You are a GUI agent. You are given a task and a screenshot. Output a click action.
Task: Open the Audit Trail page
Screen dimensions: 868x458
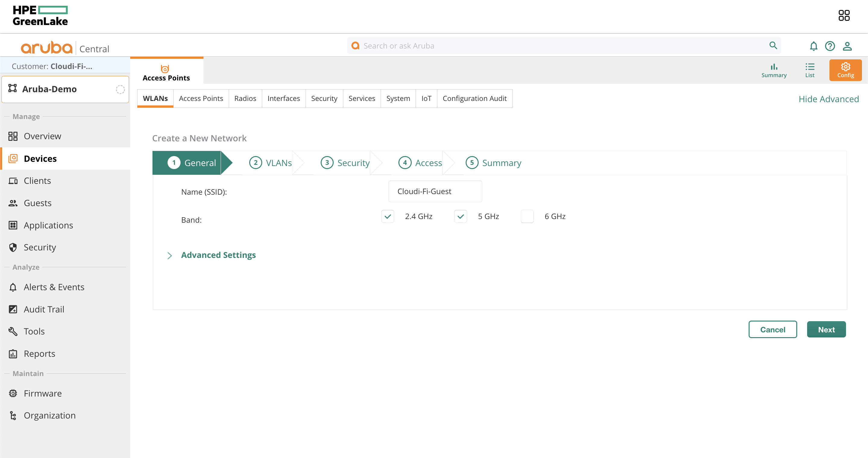44,309
